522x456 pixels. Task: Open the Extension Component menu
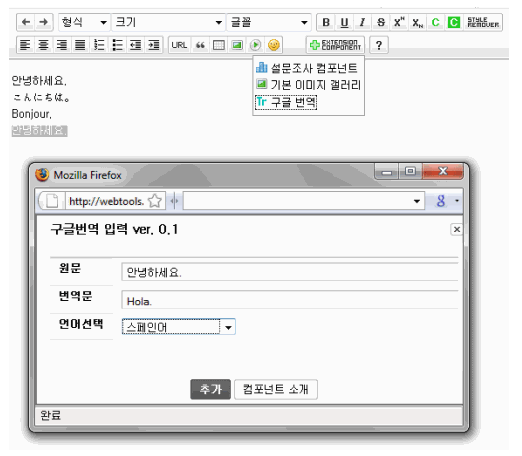coord(335,45)
